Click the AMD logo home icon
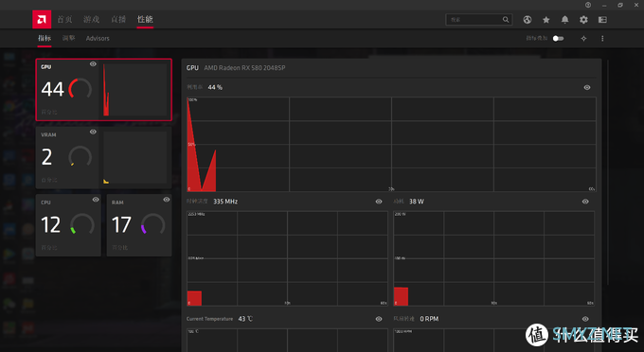Screen dimensions: 644x352 (42, 19)
